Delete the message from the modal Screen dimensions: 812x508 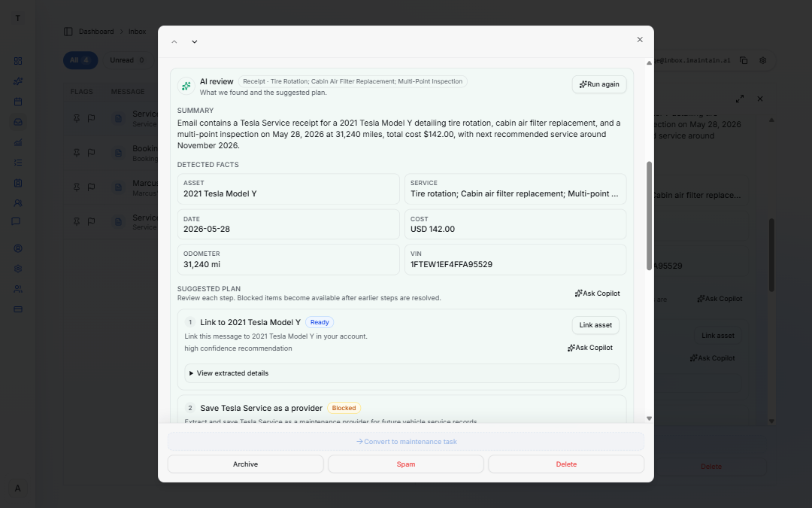click(566, 464)
